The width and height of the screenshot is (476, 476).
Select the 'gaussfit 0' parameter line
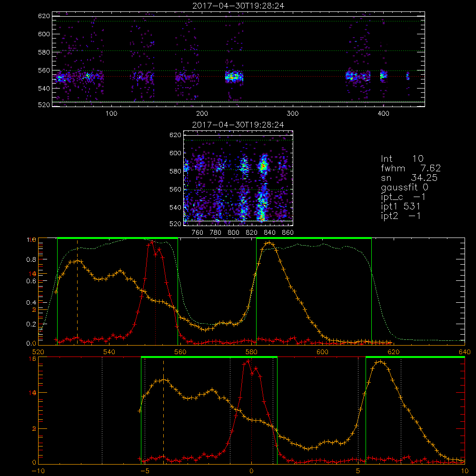pos(405,187)
